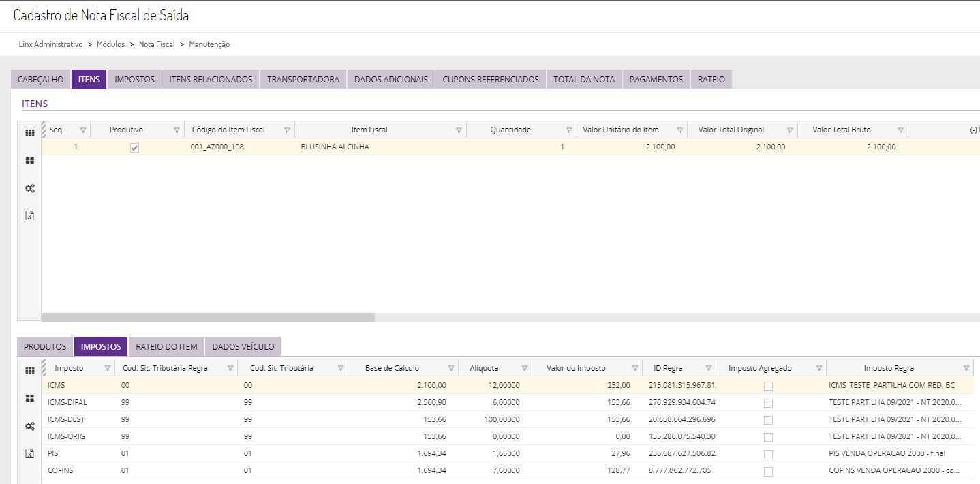Switch to the Total da Nota tab
This screenshot has width=980, height=484.
(583, 80)
